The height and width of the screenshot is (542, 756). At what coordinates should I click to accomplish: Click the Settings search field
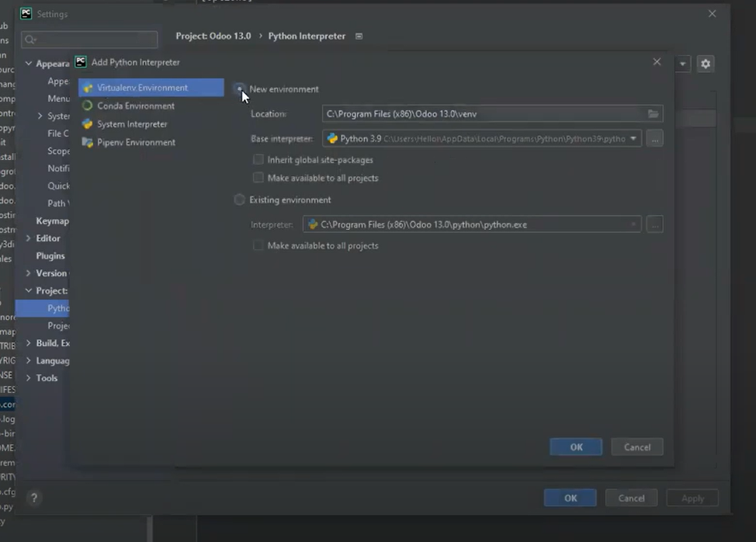[x=89, y=40]
